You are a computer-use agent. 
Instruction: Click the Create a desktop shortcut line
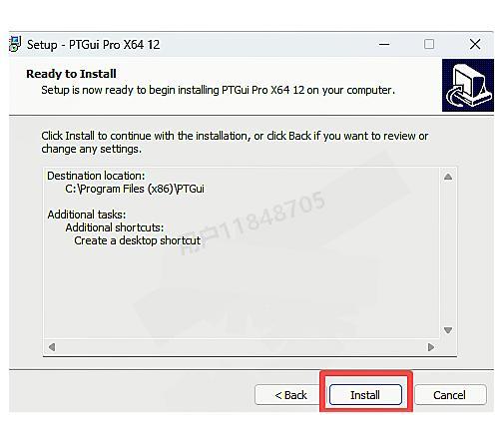[137, 240]
